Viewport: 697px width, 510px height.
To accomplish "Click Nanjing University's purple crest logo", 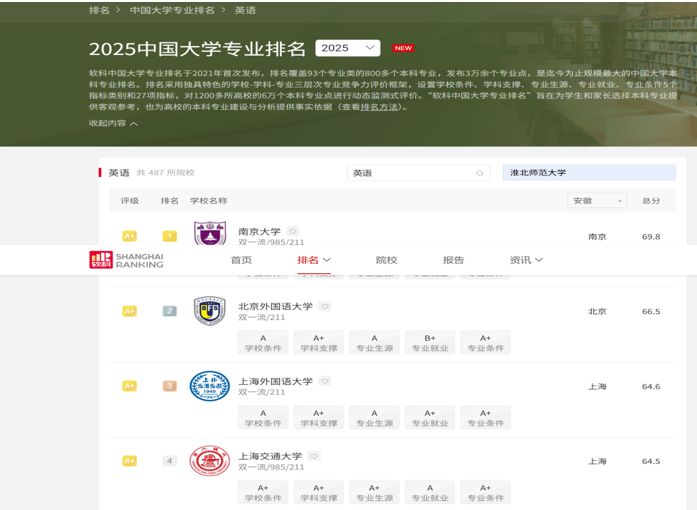I will 209,234.
